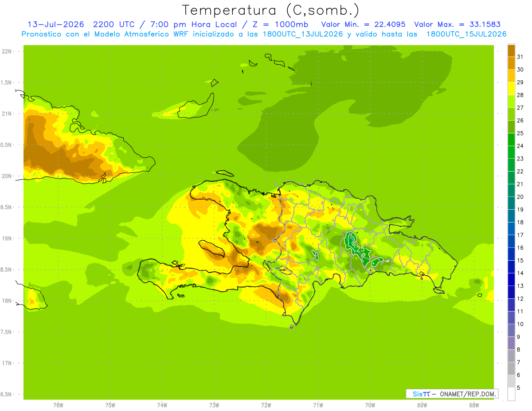Click the 'Valor Min. = 22.4095' text
532x411 pixels.
363,24
